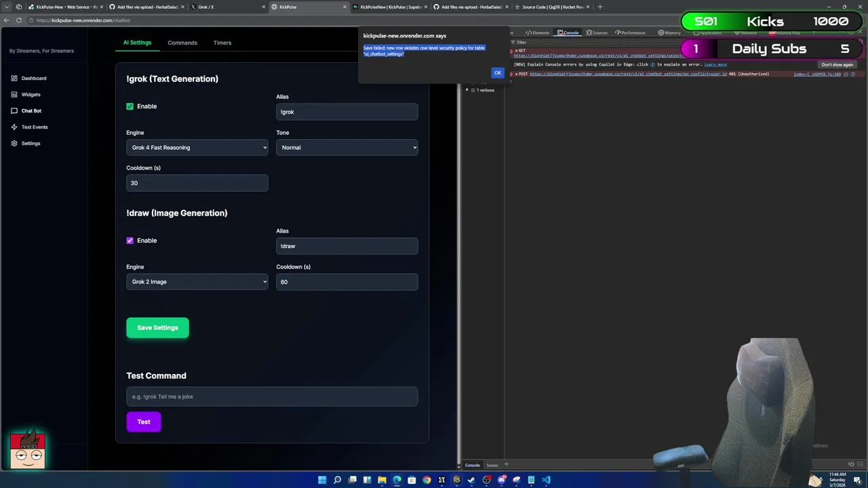Click the browser back arrow
The image size is (868, 488).
[7, 20]
